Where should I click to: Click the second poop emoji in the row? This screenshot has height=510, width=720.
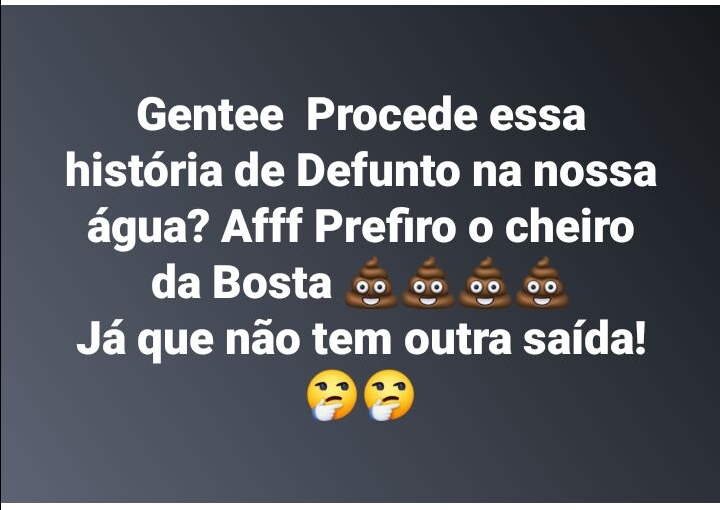coord(428,282)
